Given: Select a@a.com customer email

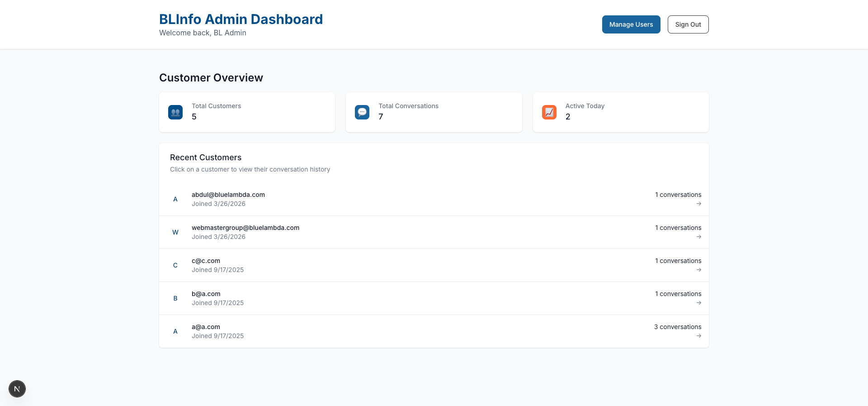Looking at the screenshot, I should 206,327.
